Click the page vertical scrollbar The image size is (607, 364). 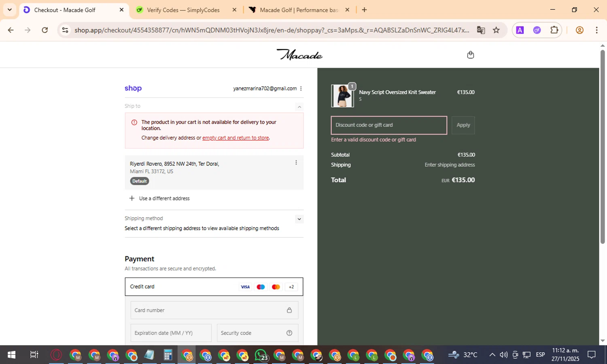(x=603, y=146)
